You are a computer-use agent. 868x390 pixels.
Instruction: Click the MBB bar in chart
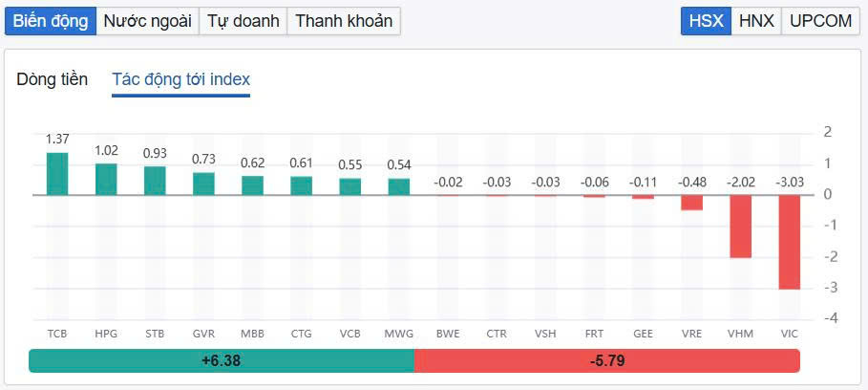tap(252, 185)
